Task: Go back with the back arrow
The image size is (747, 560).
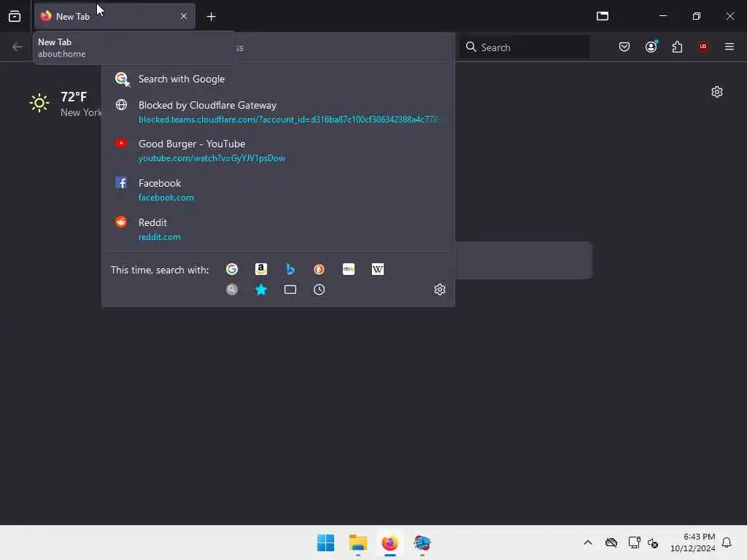Action: pos(18,47)
